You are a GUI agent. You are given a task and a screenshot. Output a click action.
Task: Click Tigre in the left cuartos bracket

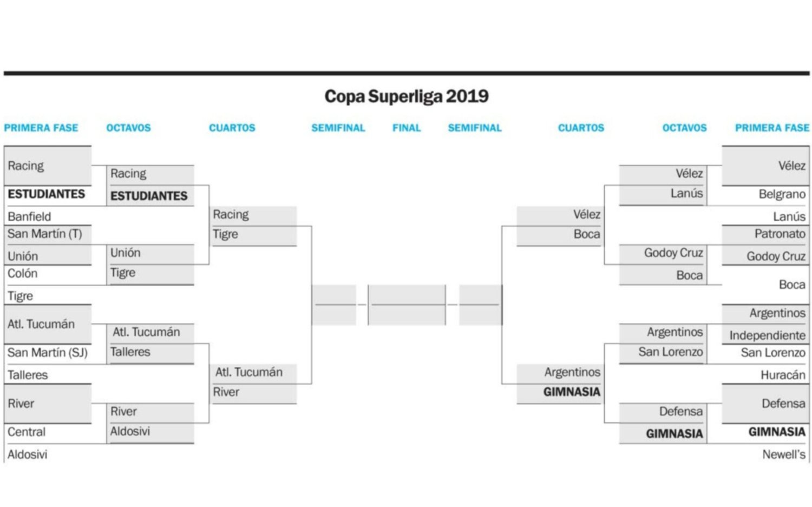225,234
